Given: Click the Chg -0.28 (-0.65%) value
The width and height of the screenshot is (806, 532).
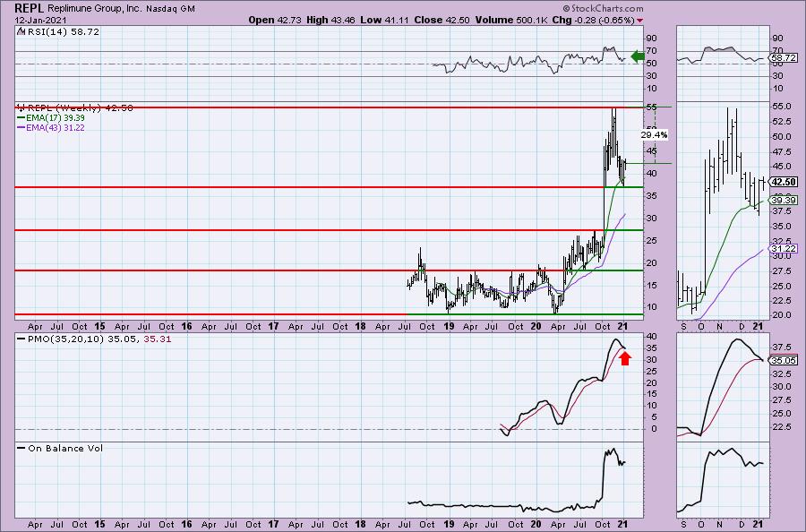Looking at the screenshot, I should (594, 20).
